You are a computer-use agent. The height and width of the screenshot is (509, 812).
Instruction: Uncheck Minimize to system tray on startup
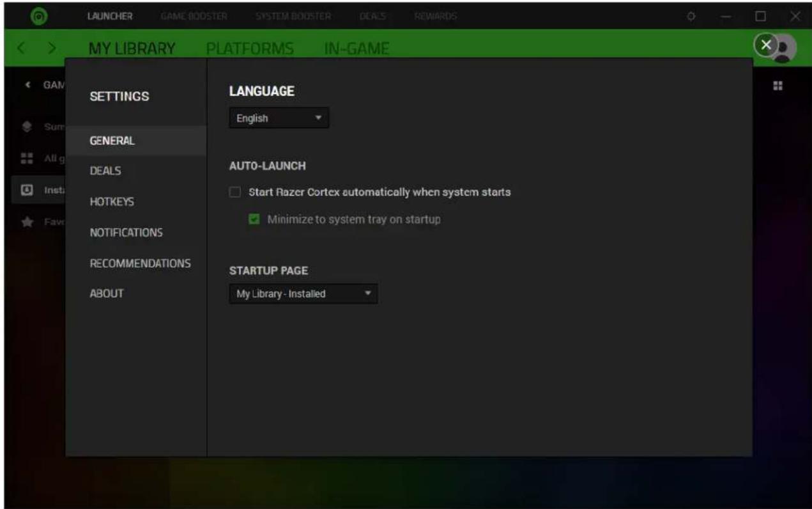coord(254,219)
